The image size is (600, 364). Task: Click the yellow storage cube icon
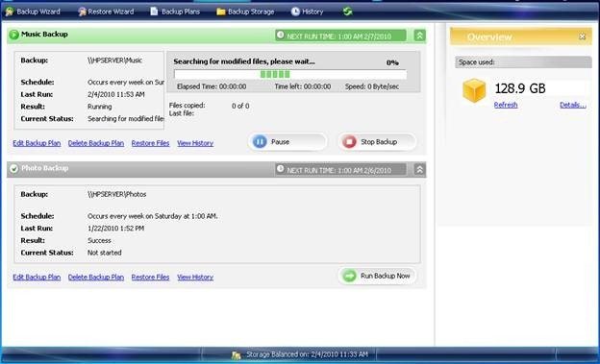click(x=474, y=90)
